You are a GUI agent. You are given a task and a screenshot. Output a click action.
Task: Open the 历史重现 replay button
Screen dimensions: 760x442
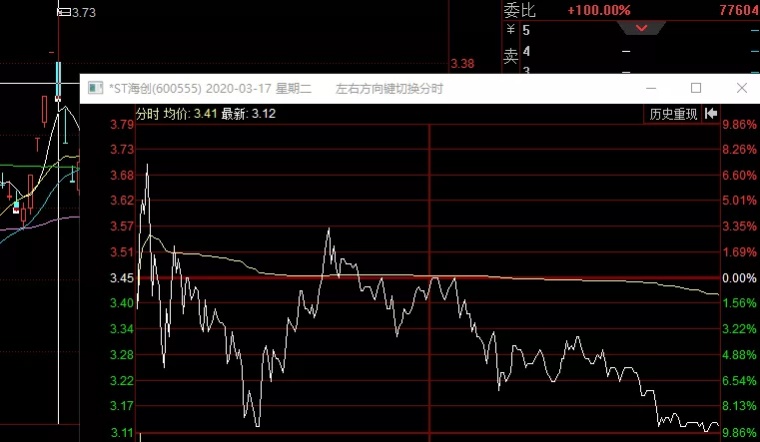(673, 114)
